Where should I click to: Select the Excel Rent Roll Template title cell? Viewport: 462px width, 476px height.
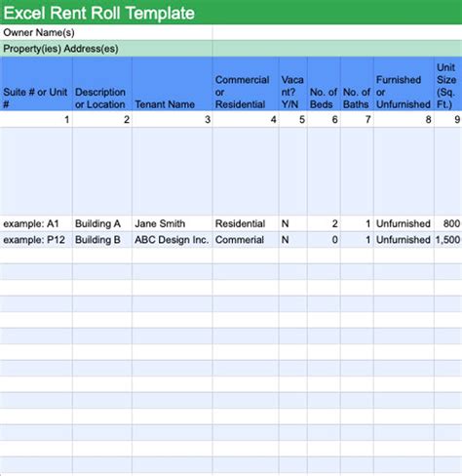pyautogui.click(x=231, y=13)
